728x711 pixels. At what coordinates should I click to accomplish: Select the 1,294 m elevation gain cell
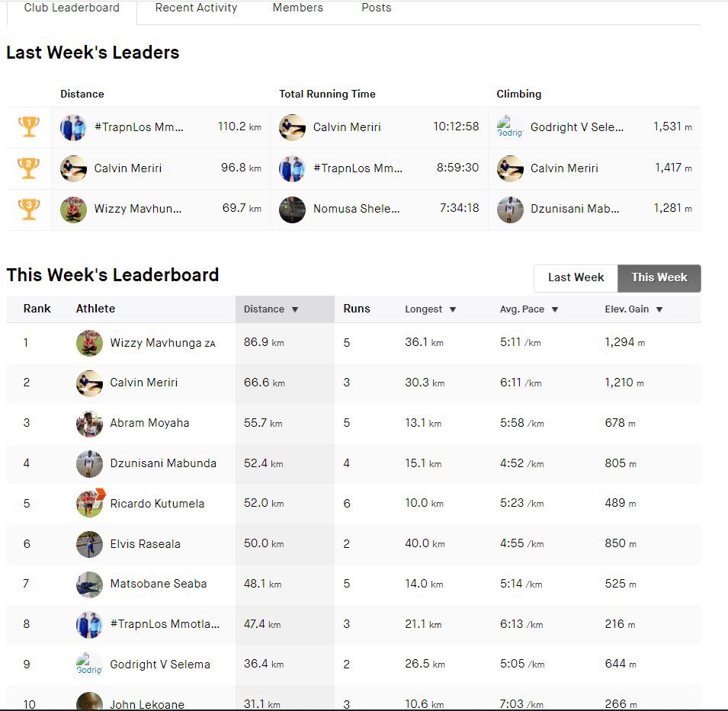pyautogui.click(x=624, y=342)
